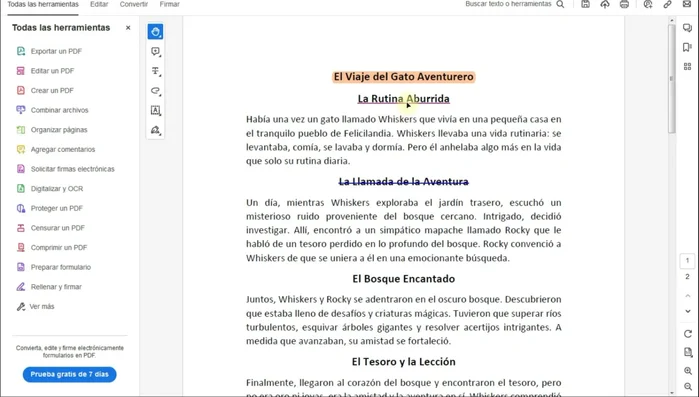Image resolution: width=699 pixels, height=397 pixels.
Task: Save the document with the disk icon
Action: pos(585,4)
